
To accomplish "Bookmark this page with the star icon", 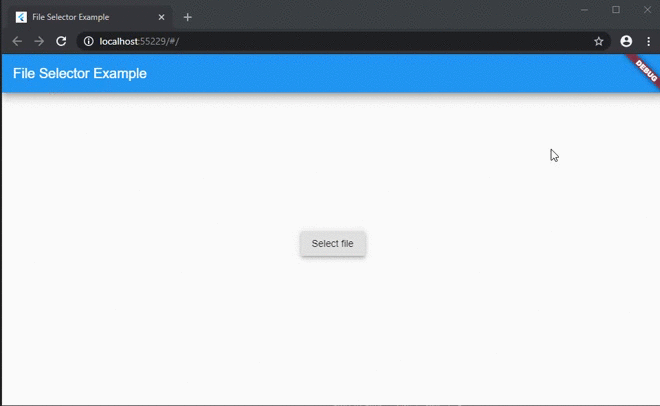I will pos(599,41).
